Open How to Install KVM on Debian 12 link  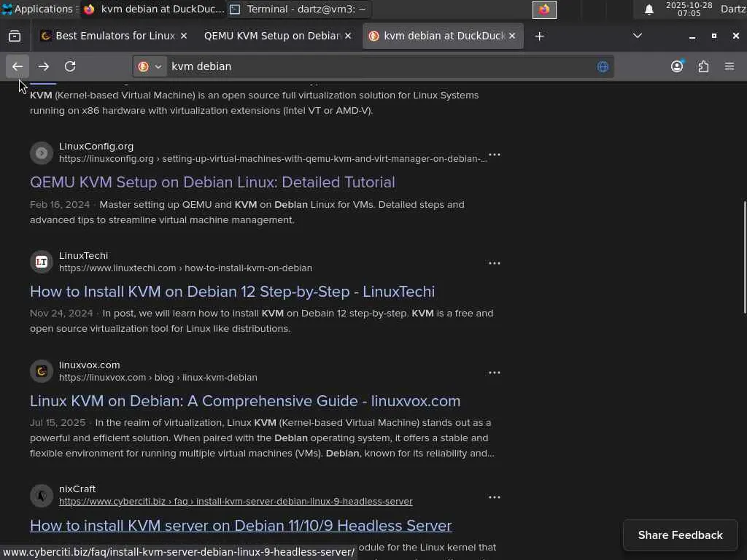click(x=233, y=292)
